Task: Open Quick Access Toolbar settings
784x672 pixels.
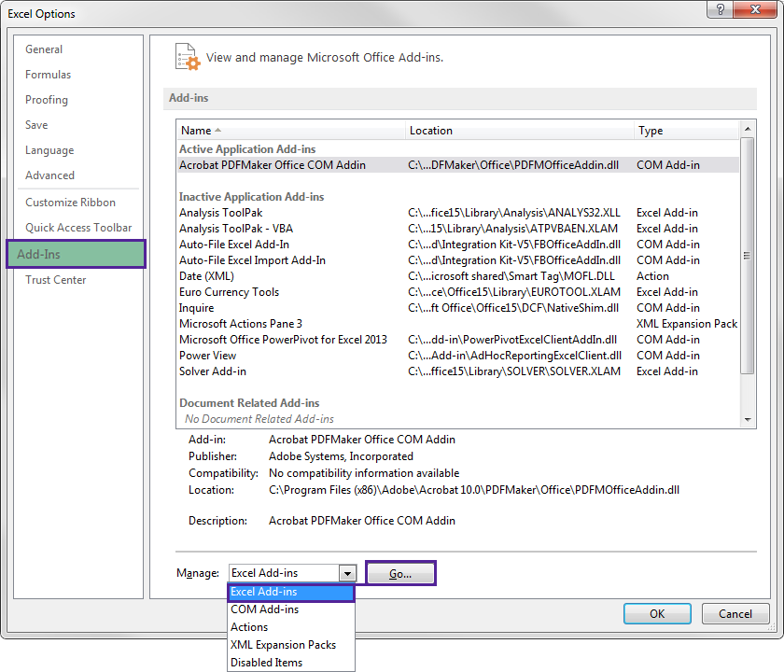Action: 78,228
